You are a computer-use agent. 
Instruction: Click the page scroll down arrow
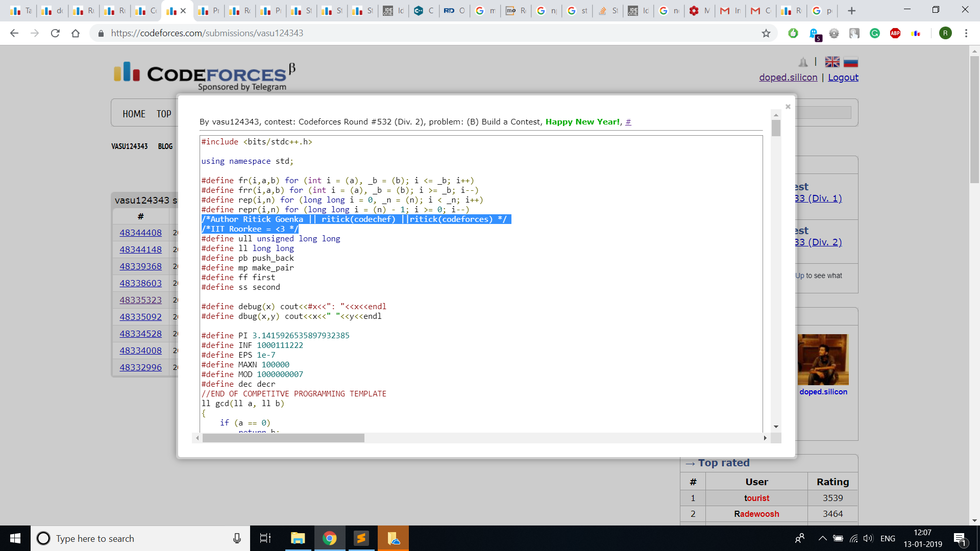[974, 521]
